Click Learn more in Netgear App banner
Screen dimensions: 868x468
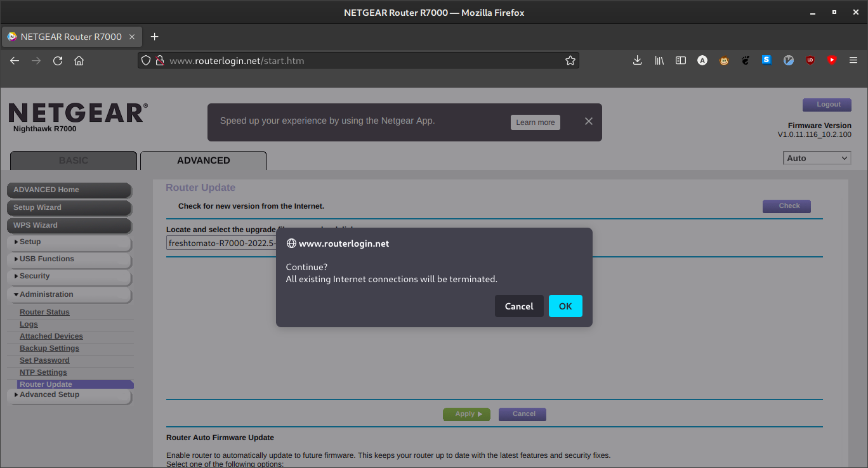tap(536, 122)
